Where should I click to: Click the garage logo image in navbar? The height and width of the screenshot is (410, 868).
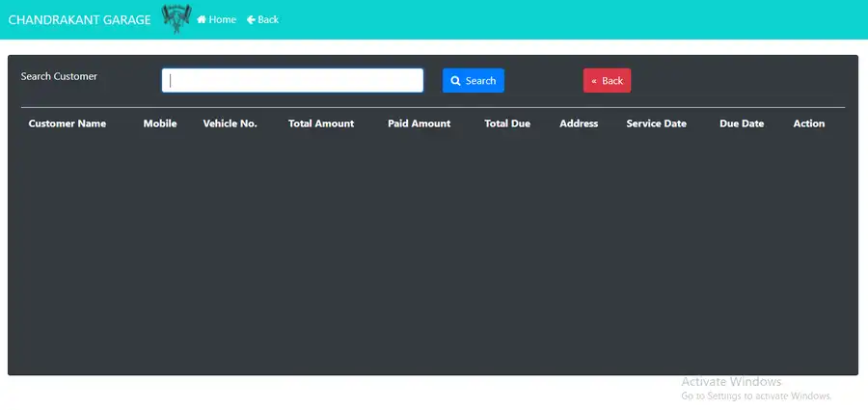(x=176, y=18)
